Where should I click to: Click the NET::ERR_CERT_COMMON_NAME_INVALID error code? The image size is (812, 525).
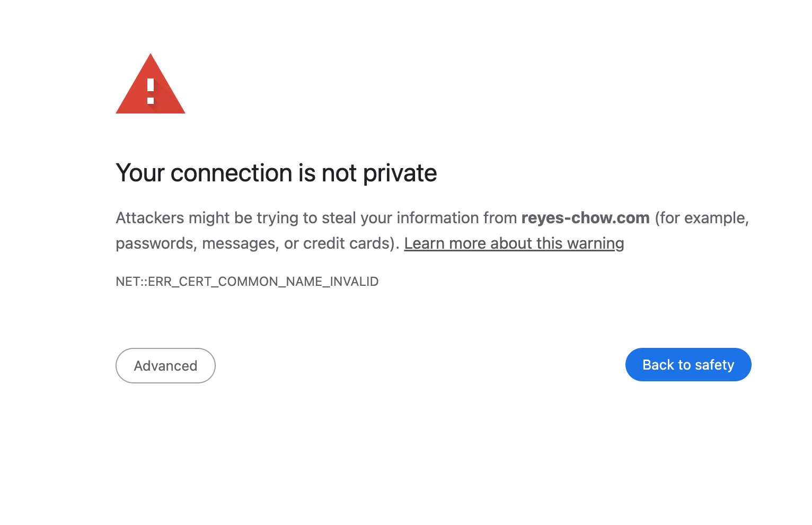(x=247, y=282)
